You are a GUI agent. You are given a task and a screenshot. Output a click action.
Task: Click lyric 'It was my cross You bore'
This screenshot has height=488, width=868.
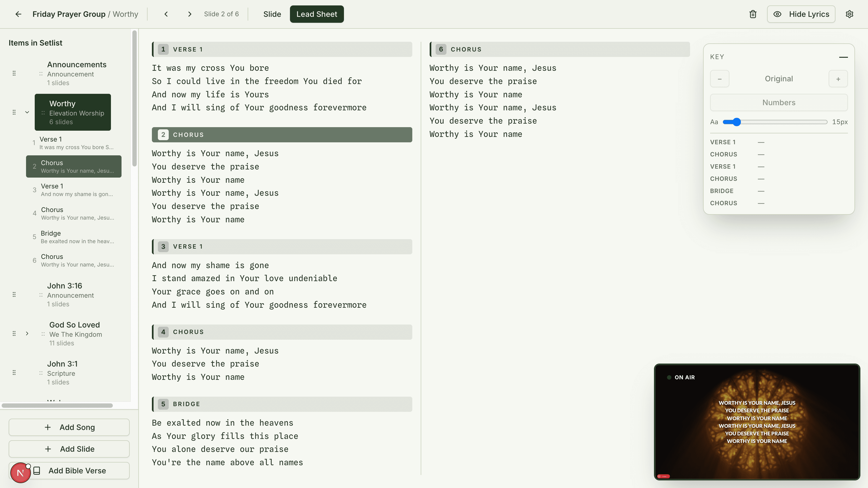point(210,68)
